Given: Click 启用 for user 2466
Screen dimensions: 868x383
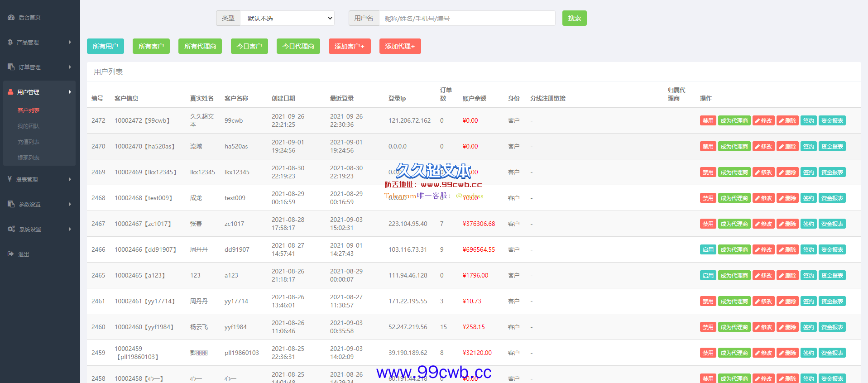Looking at the screenshot, I should (708, 249).
